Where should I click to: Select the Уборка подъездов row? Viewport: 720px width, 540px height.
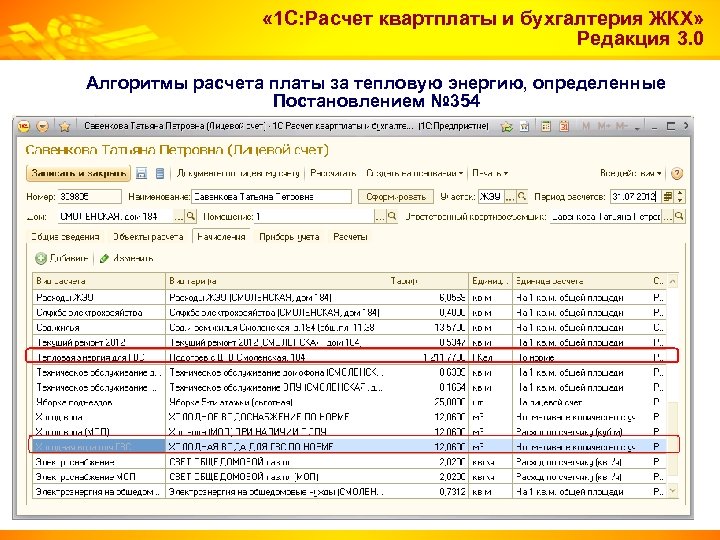click(351, 402)
